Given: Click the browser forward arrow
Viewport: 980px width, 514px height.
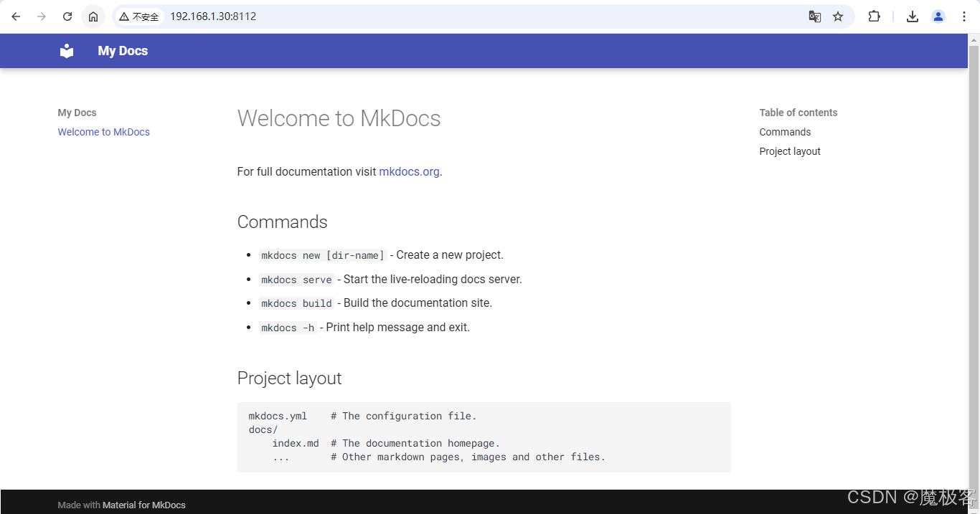Looking at the screenshot, I should click(x=42, y=16).
